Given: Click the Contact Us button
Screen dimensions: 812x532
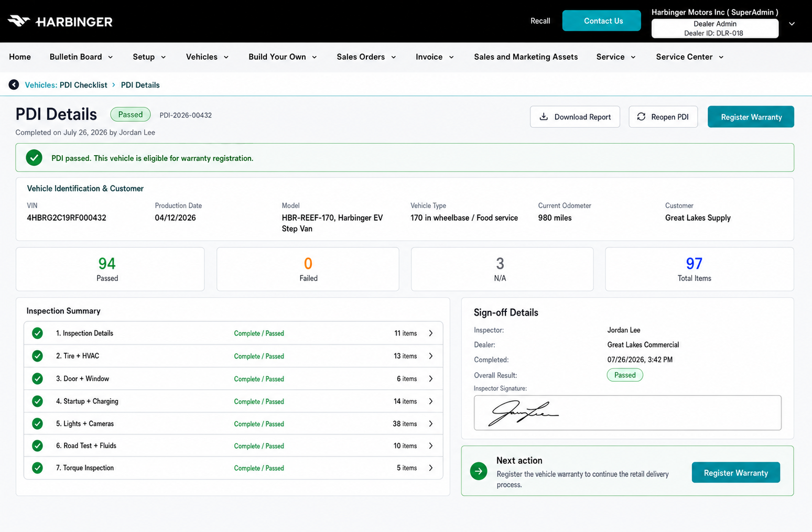Looking at the screenshot, I should pyautogui.click(x=601, y=21).
